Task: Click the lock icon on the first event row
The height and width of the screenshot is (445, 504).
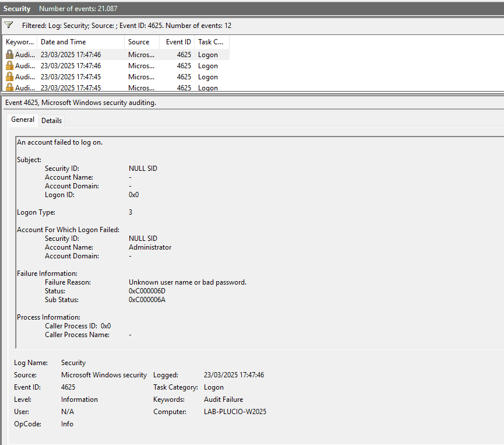Action: pyautogui.click(x=9, y=55)
